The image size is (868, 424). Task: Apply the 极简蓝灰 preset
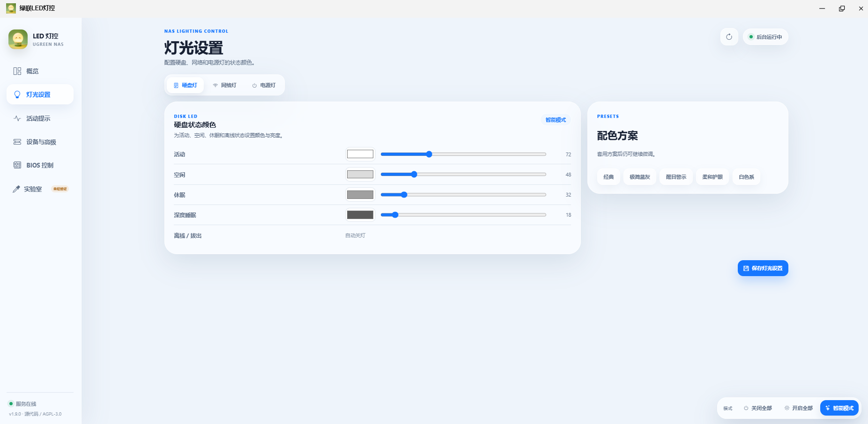tap(640, 177)
